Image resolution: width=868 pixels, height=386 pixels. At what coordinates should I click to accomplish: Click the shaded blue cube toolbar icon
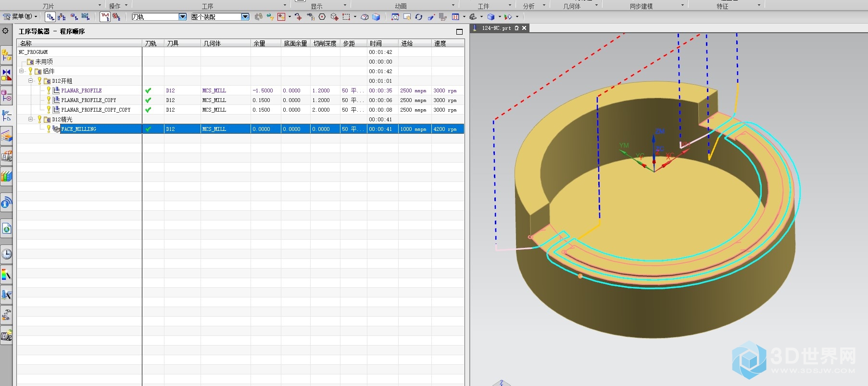pos(376,17)
